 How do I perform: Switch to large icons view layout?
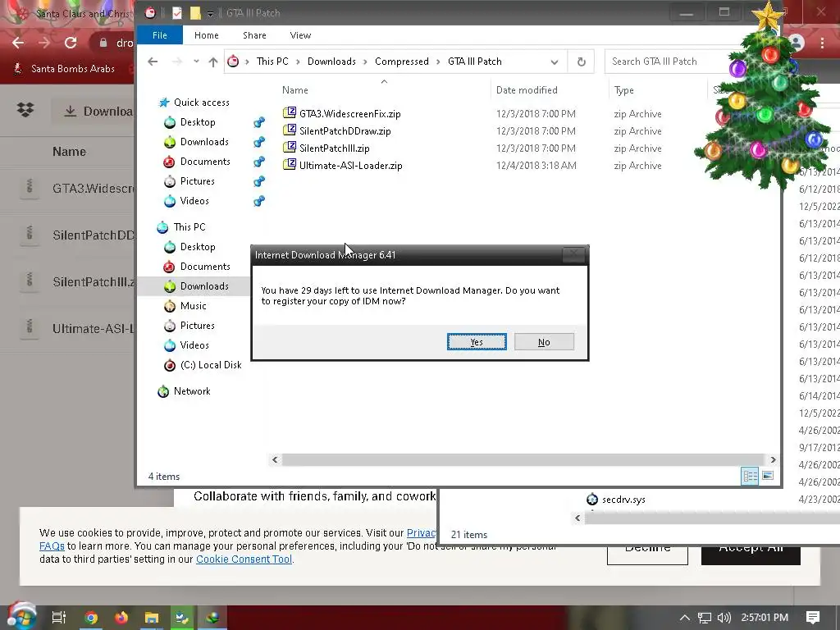[x=768, y=476]
